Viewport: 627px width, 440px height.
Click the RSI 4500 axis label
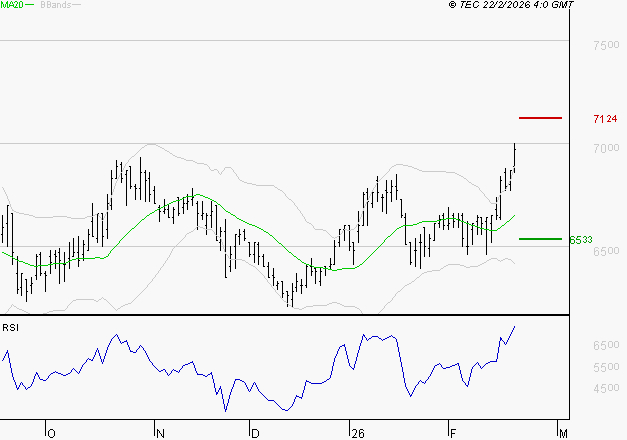(606, 388)
